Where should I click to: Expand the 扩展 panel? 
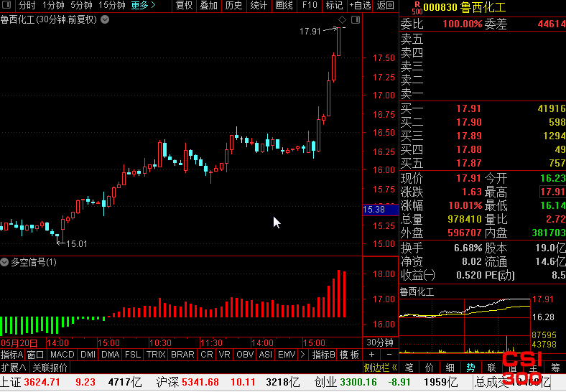coord(14,368)
